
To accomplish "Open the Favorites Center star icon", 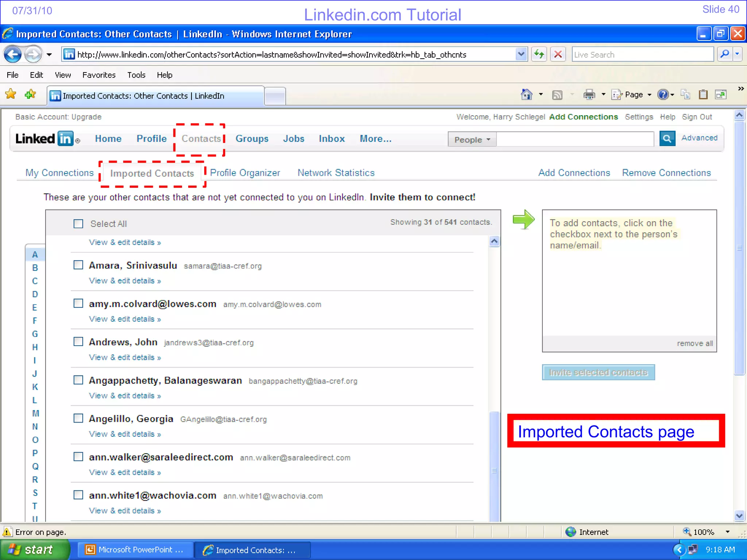I will pyautogui.click(x=11, y=94).
